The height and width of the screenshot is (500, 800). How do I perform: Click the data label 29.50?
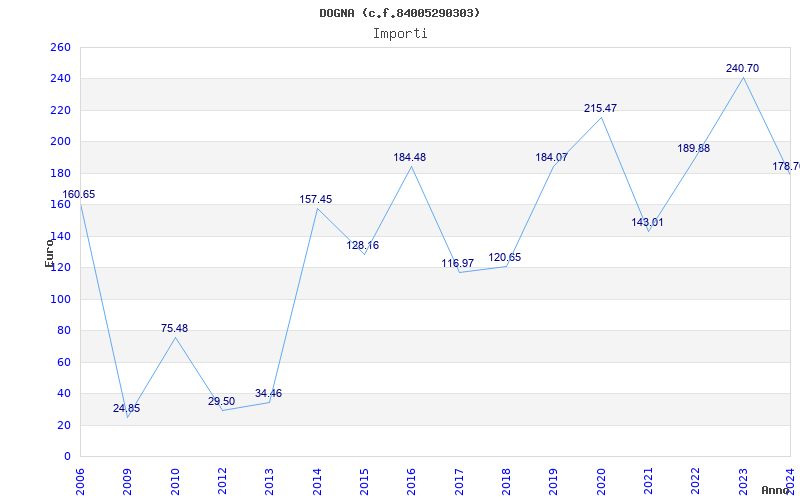click(221, 401)
